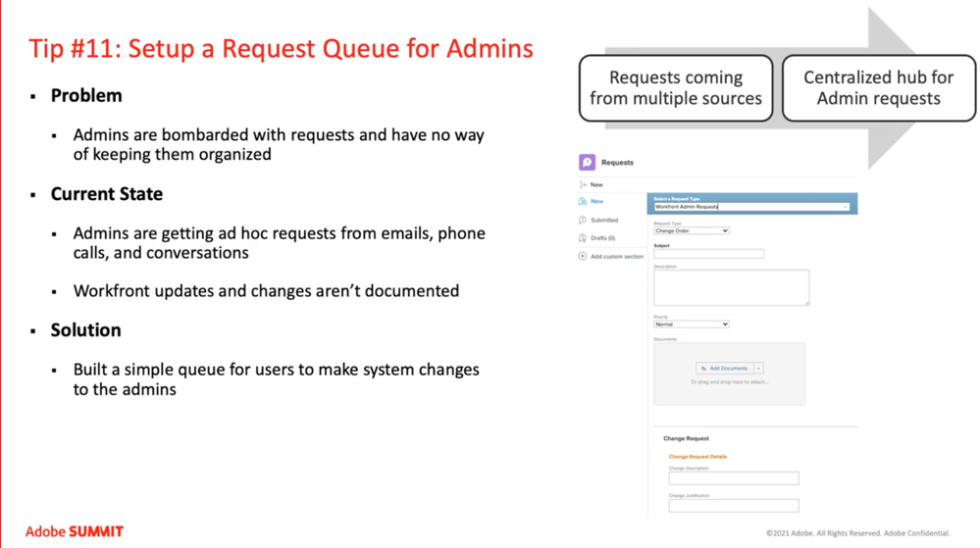Click the Add Documents button
This screenshot has height=548, width=980.
[724, 369]
